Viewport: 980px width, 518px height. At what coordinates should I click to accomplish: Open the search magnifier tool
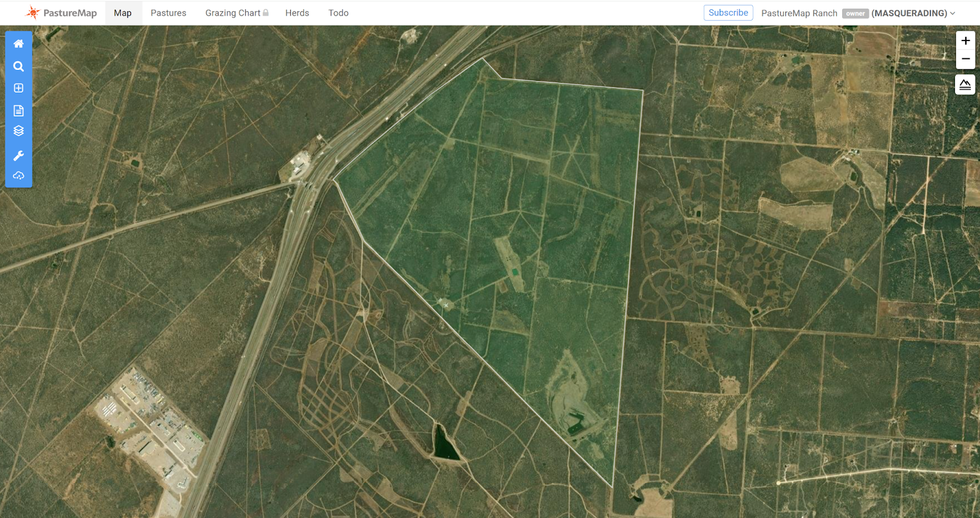tap(18, 66)
